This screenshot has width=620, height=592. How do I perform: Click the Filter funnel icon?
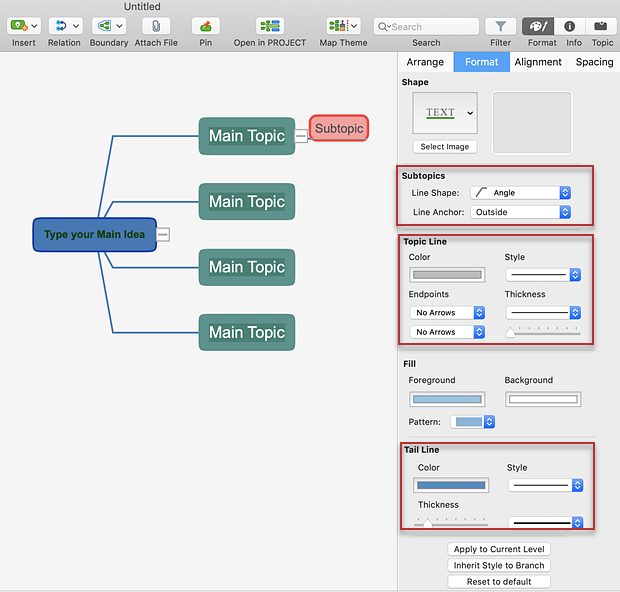(x=500, y=26)
